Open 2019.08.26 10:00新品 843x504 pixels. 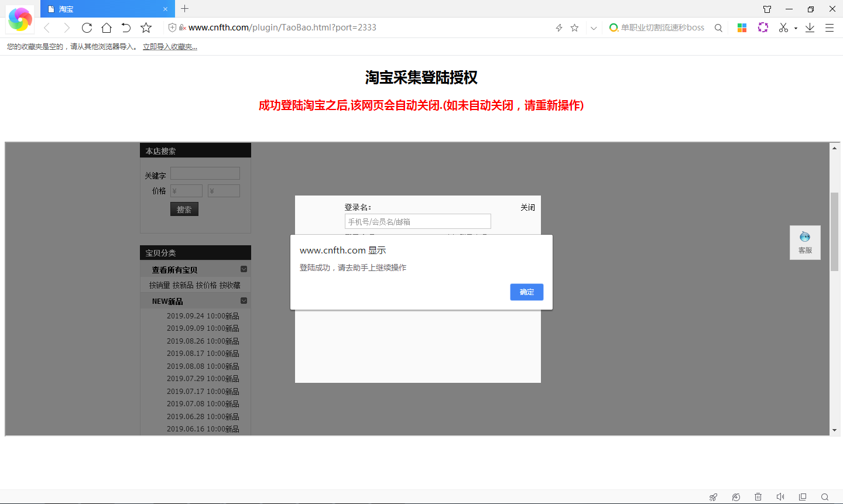[x=203, y=341]
